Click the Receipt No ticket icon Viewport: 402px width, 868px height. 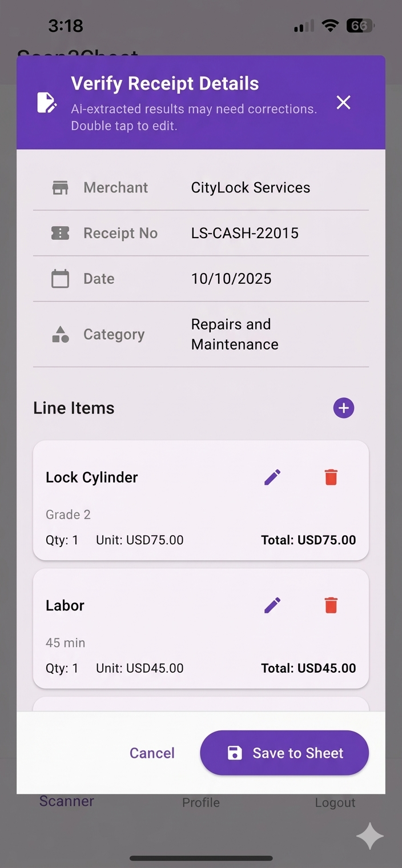coord(60,233)
